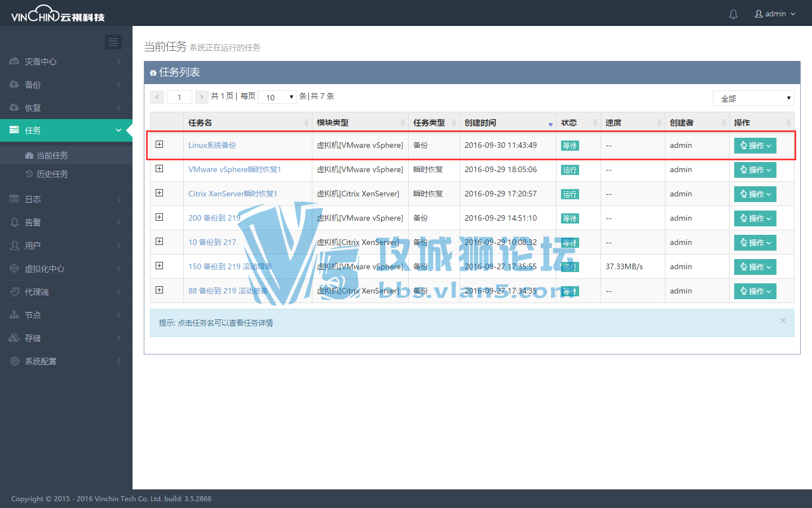
Task: Sort by 模块类型 column header
Action: pos(360,122)
